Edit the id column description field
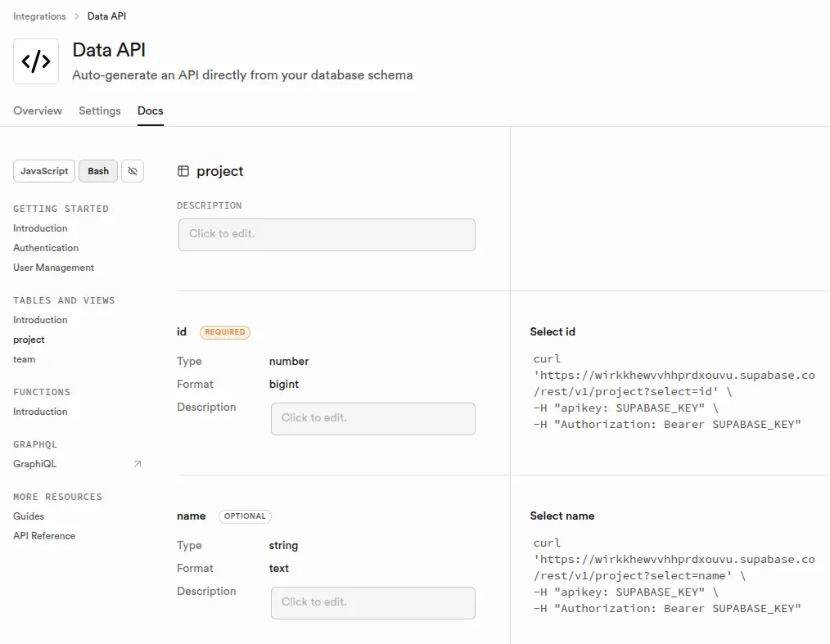830x644 pixels. click(372, 419)
